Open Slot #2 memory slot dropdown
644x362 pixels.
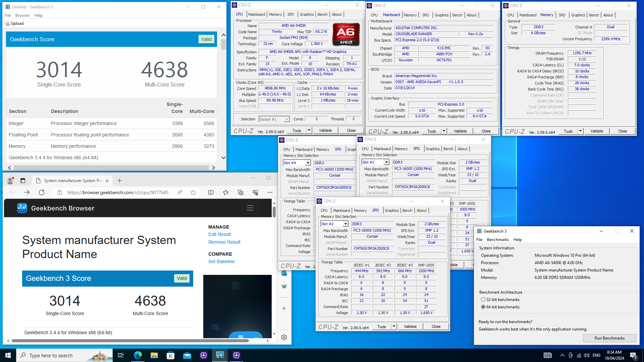[345, 224]
